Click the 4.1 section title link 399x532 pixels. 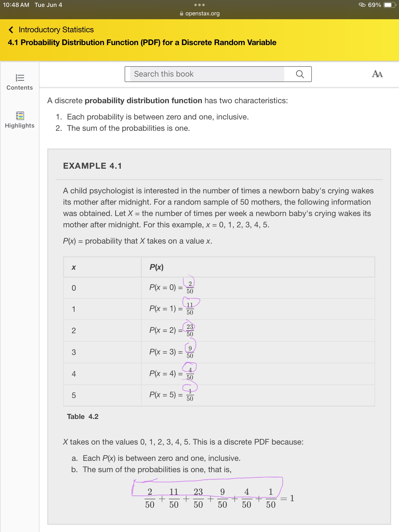pyautogui.click(x=142, y=42)
